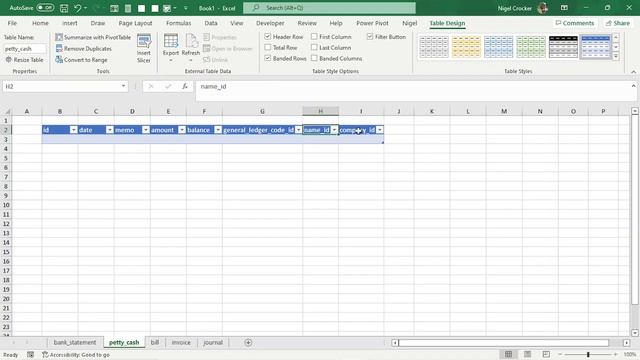The image size is (640, 360).
Task: Open the Power Pivot tab
Action: (372, 23)
